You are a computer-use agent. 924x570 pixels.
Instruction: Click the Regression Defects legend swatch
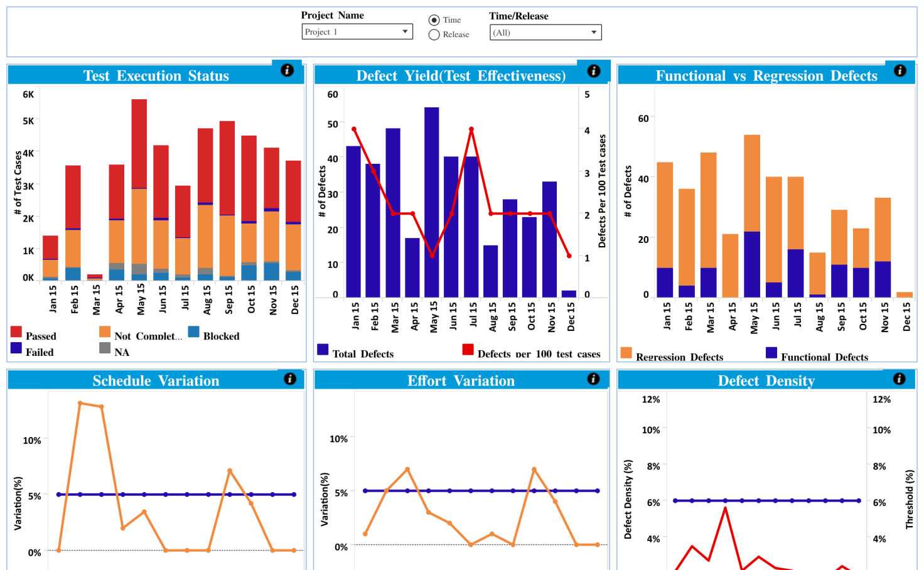(x=626, y=353)
